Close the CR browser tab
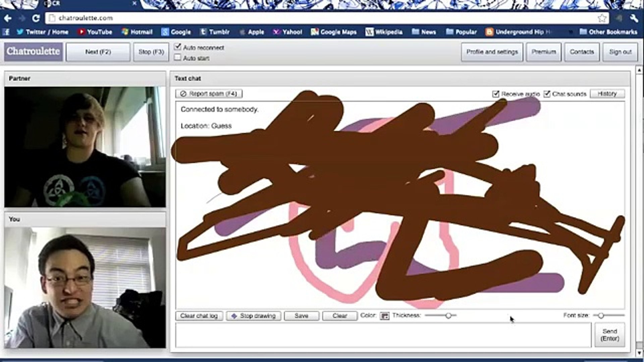The height and width of the screenshot is (362, 644). tap(134, 3)
